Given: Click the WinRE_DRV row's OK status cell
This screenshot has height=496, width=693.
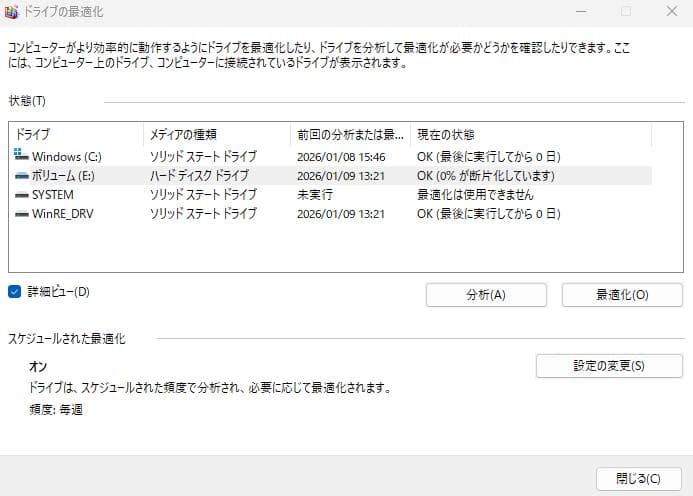Looking at the screenshot, I should pos(489,214).
